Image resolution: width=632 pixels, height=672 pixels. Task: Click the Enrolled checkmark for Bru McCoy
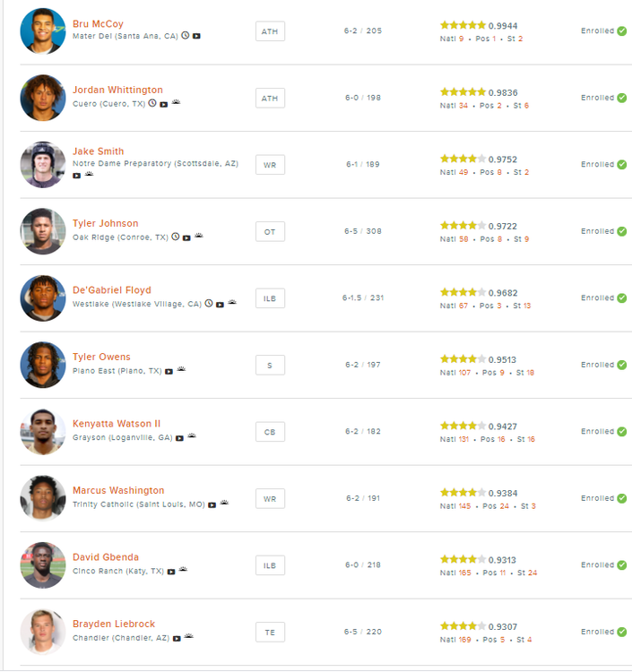[621, 31]
